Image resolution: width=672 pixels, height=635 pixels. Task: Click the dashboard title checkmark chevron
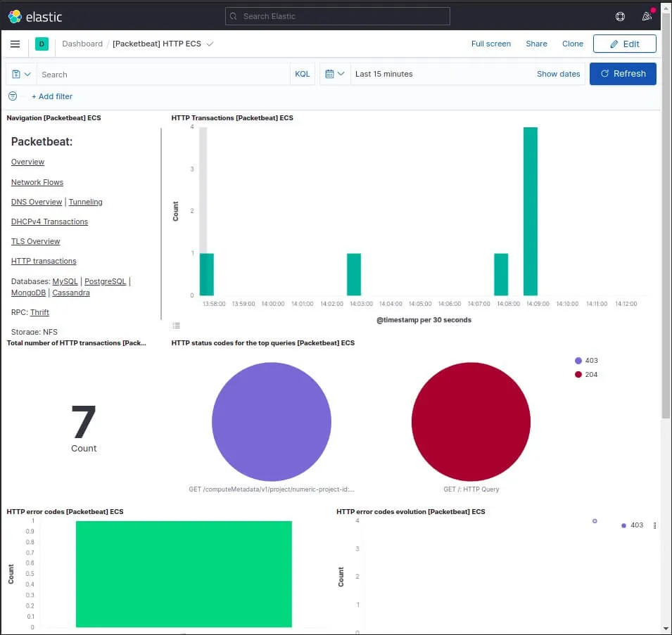210,44
